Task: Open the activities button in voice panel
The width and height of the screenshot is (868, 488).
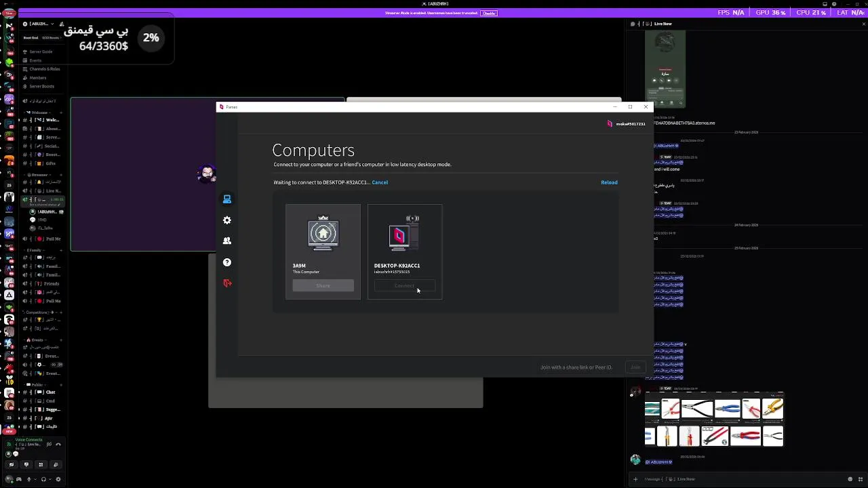Action: [41, 465]
